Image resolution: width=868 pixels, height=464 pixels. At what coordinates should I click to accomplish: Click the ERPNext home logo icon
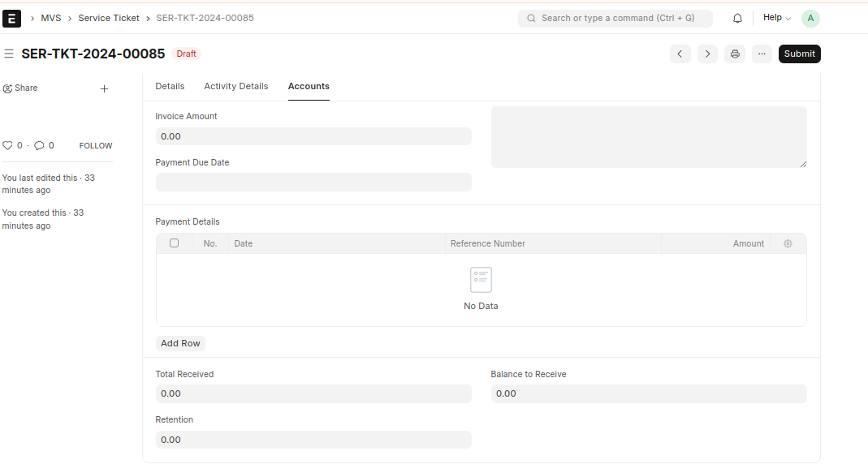tap(12, 18)
